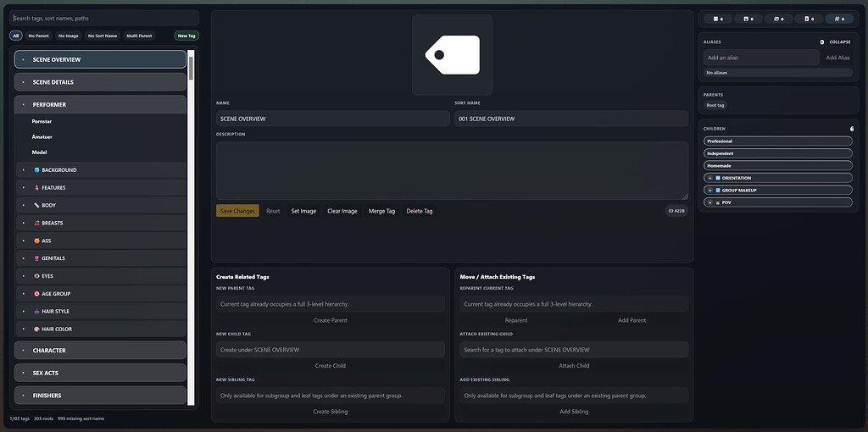Click the large tag placeholder image
Image resolution: width=868 pixels, height=432 pixels.
[x=453, y=55]
